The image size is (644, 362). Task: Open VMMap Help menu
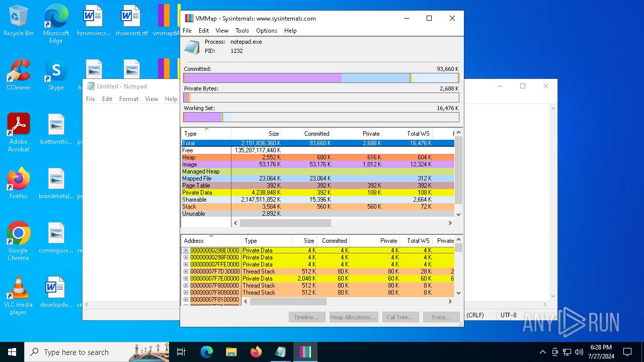[290, 31]
